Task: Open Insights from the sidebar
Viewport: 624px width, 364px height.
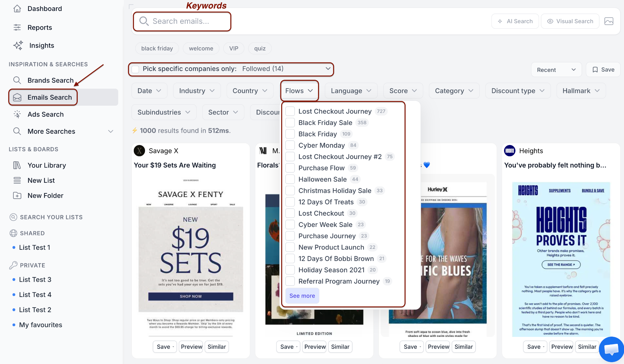Action: point(42,45)
